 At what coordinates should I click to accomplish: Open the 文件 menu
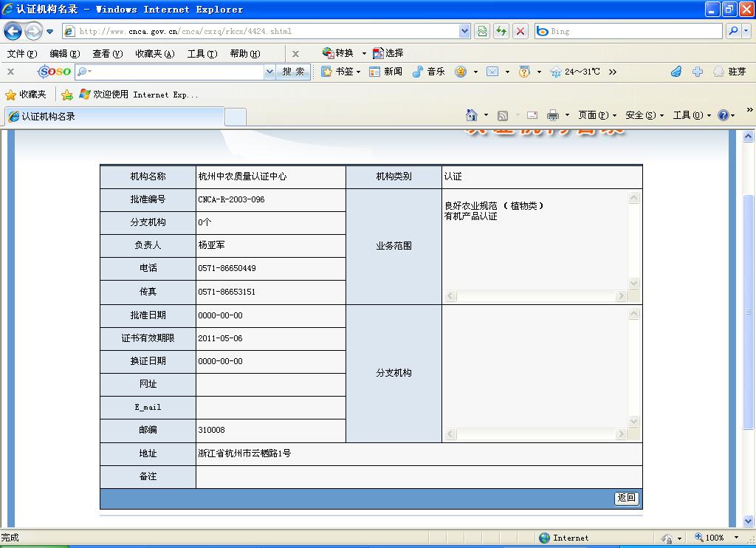(21, 53)
